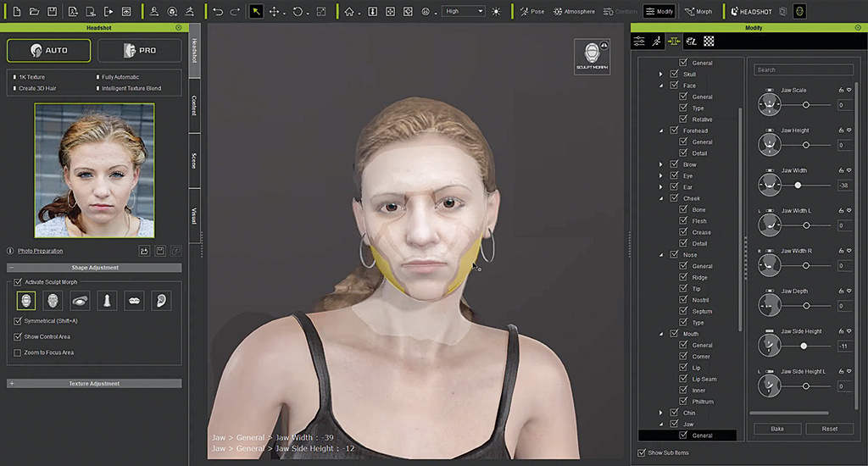This screenshot has height=466, width=868.
Task: Open the Morph tab icon in Modify
Action: pyautogui.click(x=674, y=41)
